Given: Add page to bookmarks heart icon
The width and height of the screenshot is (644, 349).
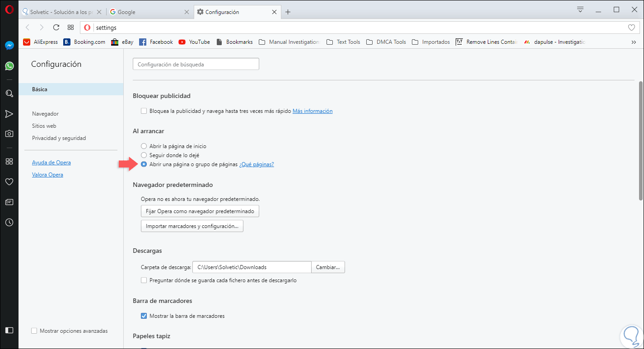Looking at the screenshot, I should (631, 28).
